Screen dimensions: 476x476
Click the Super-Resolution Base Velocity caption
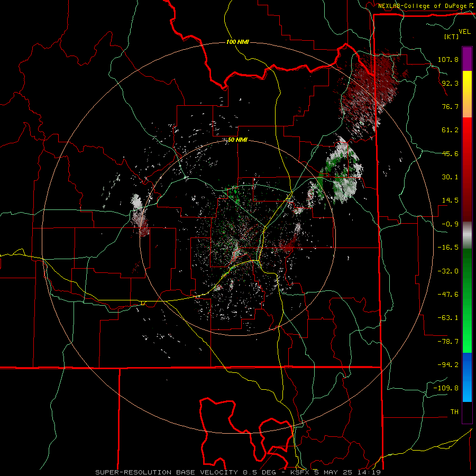click(237, 472)
